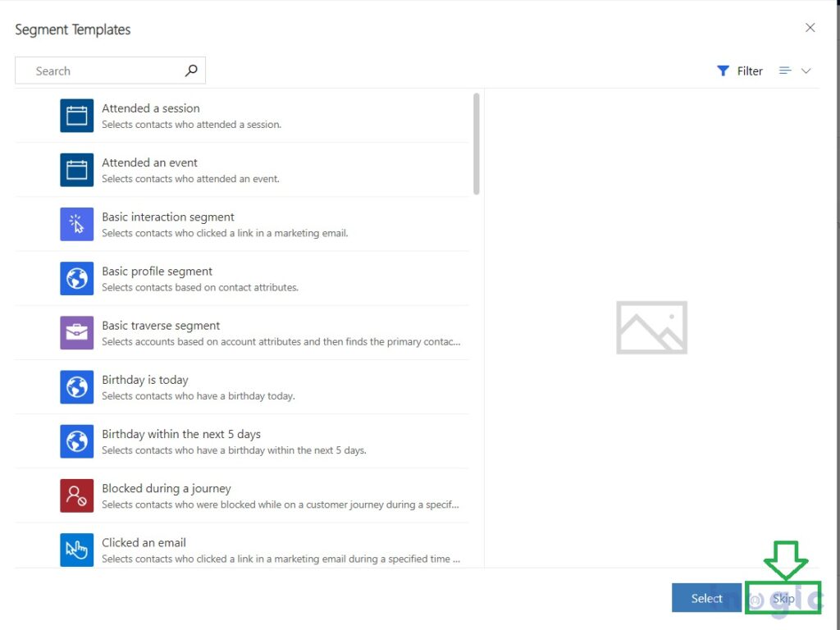
Task: Click the Attended an event calendar icon
Action: click(x=76, y=170)
